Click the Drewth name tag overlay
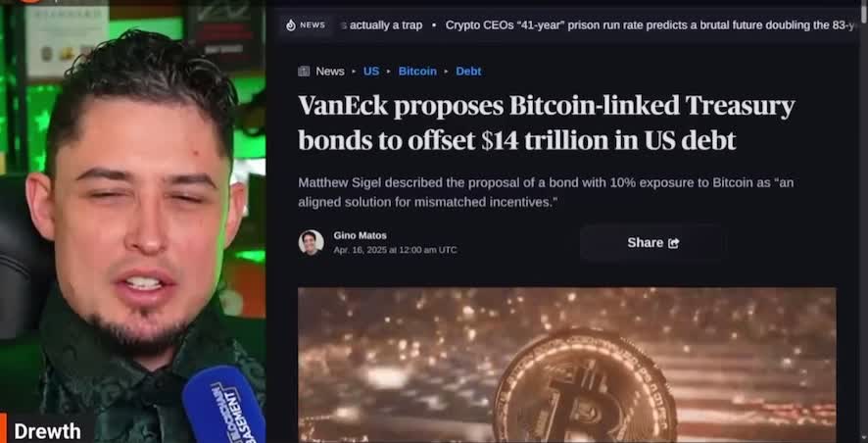The height and width of the screenshot is (443, 868). 47,431
